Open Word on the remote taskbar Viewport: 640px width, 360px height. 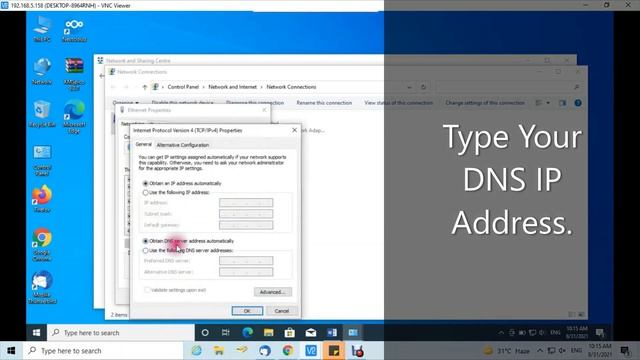click(332, 333)
